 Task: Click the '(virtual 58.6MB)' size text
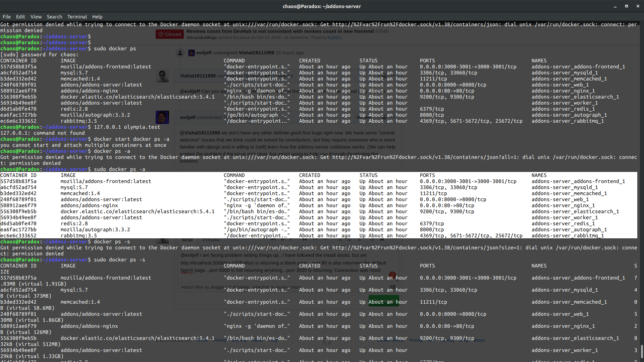coord(31,308)
